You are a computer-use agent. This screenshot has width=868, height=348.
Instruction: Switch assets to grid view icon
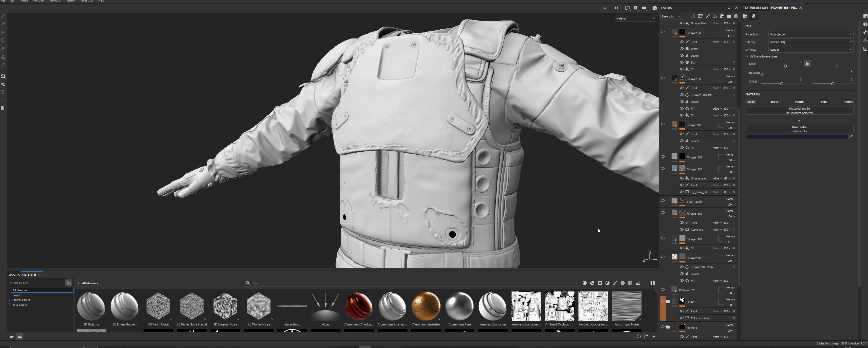[652, 283]
